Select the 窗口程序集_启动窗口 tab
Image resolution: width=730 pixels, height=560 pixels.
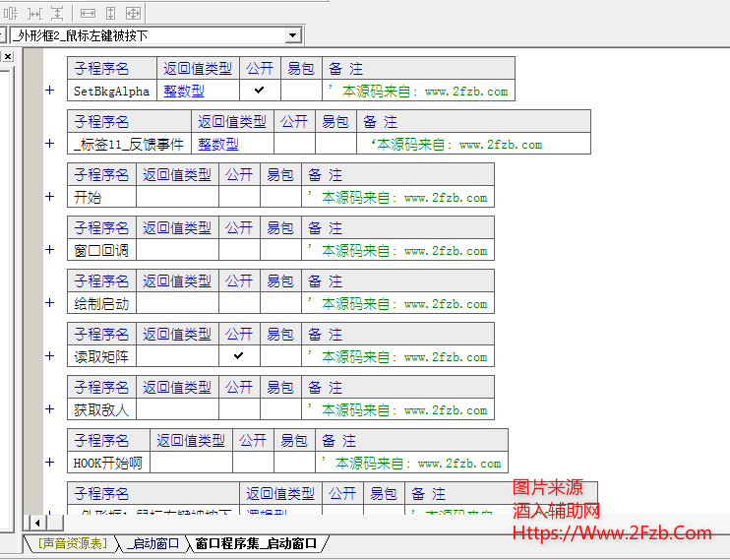tap(256, 543)
